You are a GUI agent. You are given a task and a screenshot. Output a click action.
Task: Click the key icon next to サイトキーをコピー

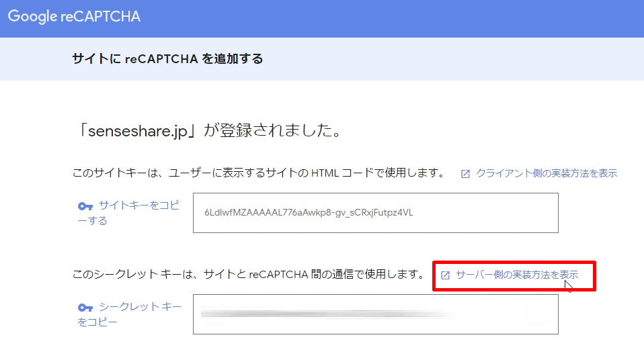coord(85,206)
